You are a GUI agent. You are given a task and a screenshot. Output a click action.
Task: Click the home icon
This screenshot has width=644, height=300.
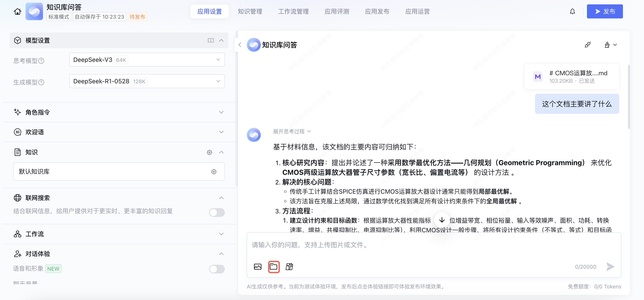point(17,11)
